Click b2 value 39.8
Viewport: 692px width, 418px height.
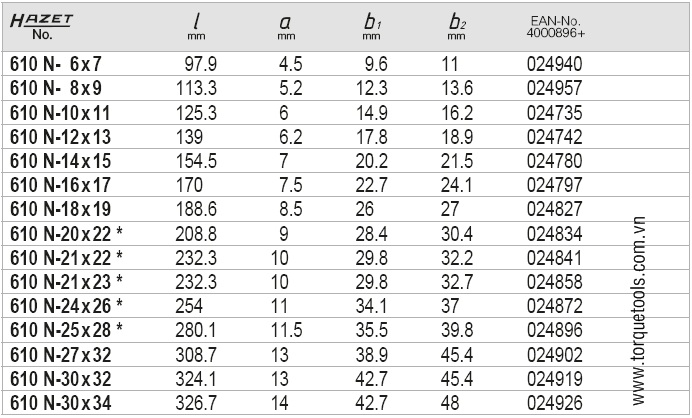click(457, 330)
